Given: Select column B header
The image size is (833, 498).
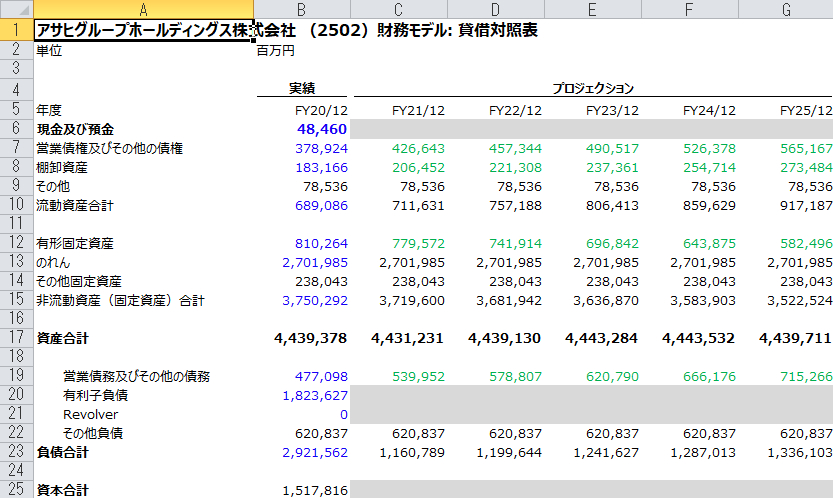Looking at the screenshot, I should point(302,9).
